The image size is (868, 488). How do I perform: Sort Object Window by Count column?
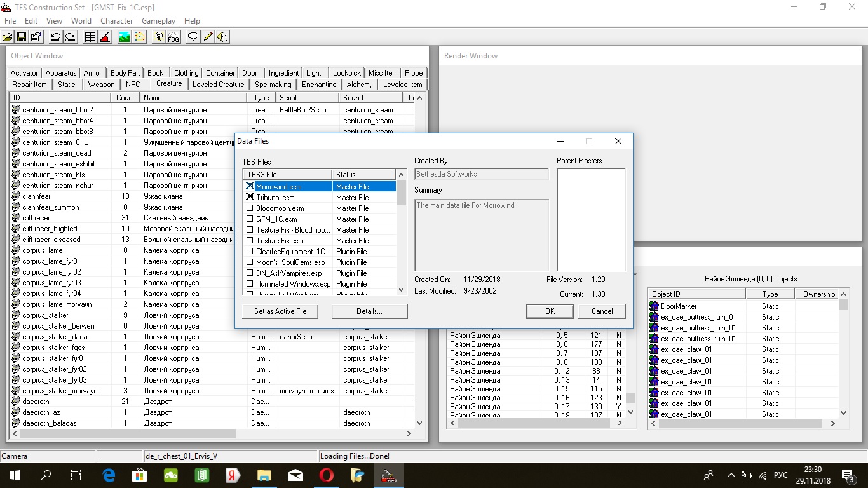(x=126, y=98)
